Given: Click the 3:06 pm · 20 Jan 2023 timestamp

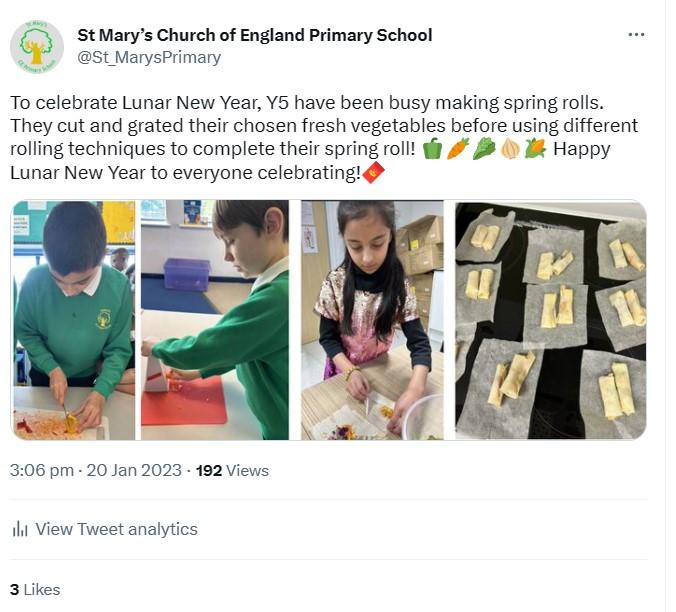Looking at the screenshot, I should coord(96,470).
